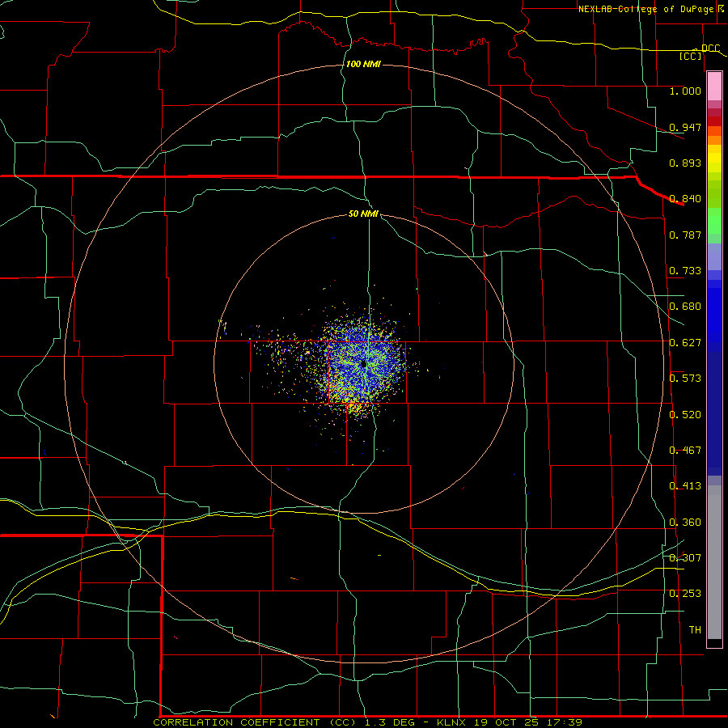Click the 0.467 scale value

[x=685, y=451]
